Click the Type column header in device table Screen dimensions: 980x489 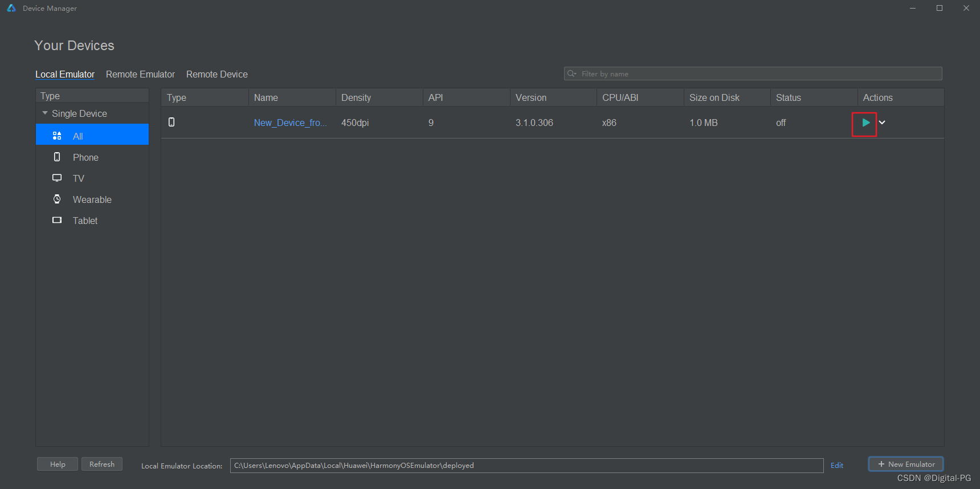coord(205,97)
